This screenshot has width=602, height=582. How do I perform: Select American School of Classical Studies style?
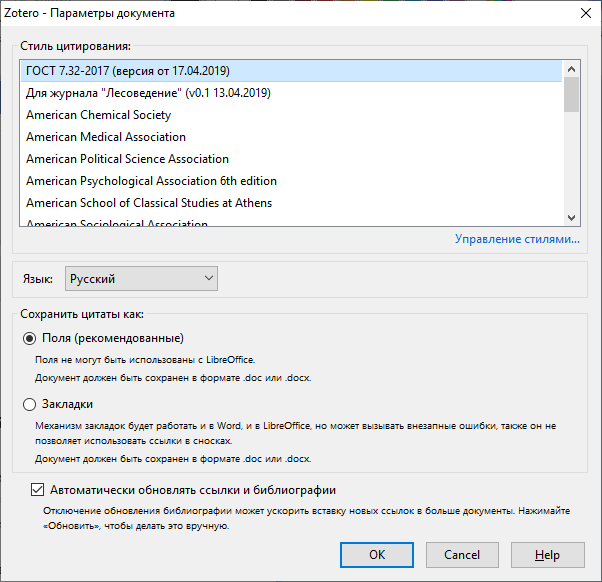click(291, 203)
